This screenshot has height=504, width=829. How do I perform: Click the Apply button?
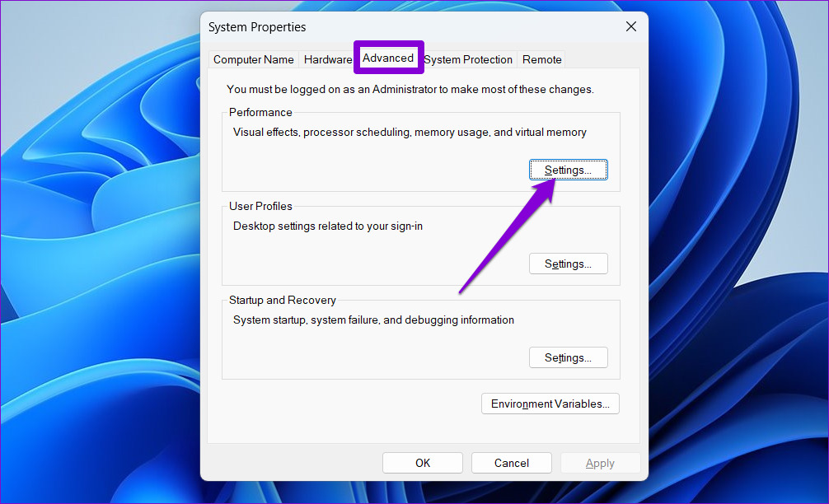pyautogui.click(x=600, y=463)
